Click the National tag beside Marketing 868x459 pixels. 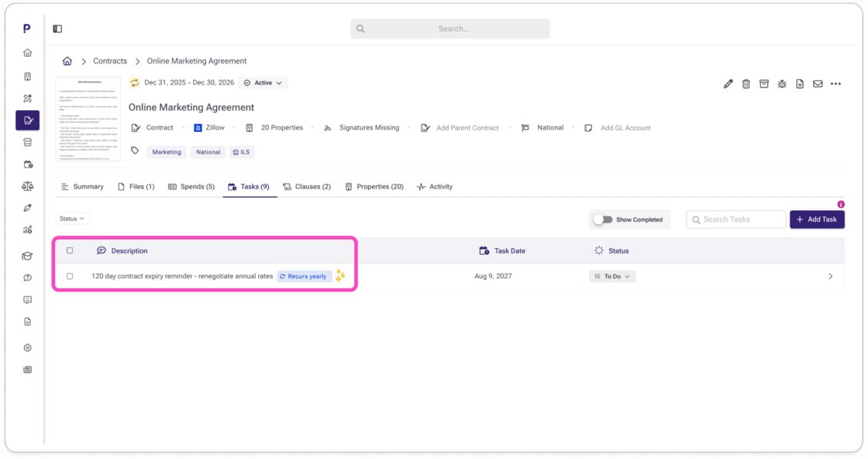[x=208, y=152]
